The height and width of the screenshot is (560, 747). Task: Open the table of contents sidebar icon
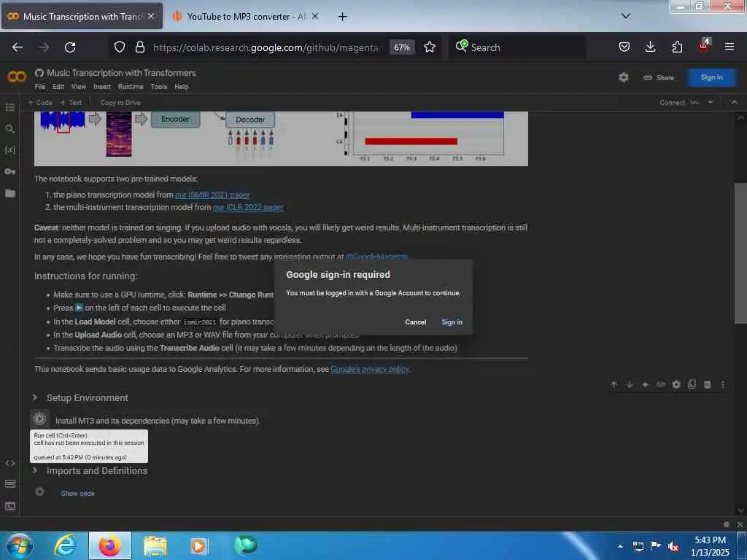click(x=10, y=107)
